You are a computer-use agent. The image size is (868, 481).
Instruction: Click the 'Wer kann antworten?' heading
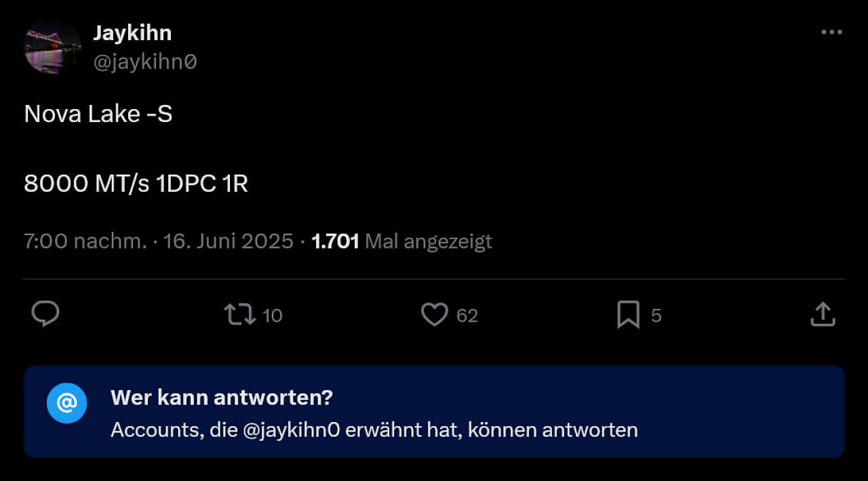[222, 398]
